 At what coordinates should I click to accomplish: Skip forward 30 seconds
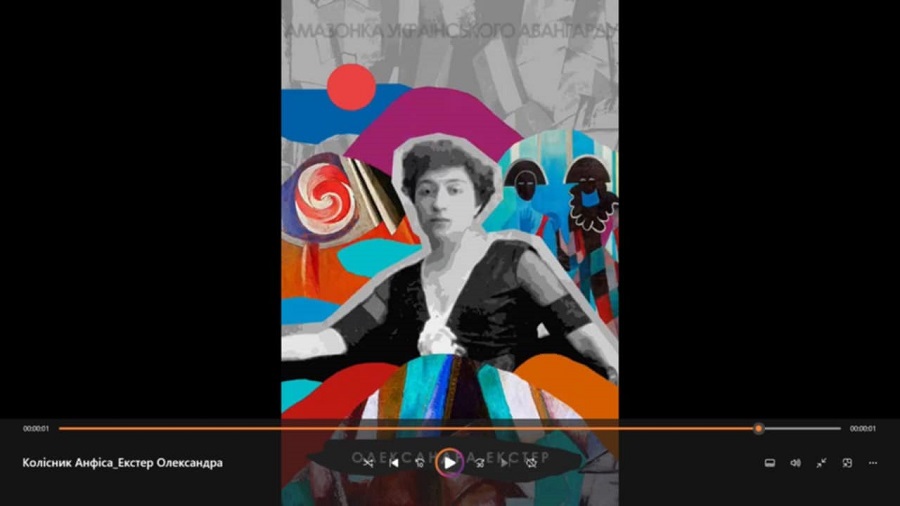(479, 462)
